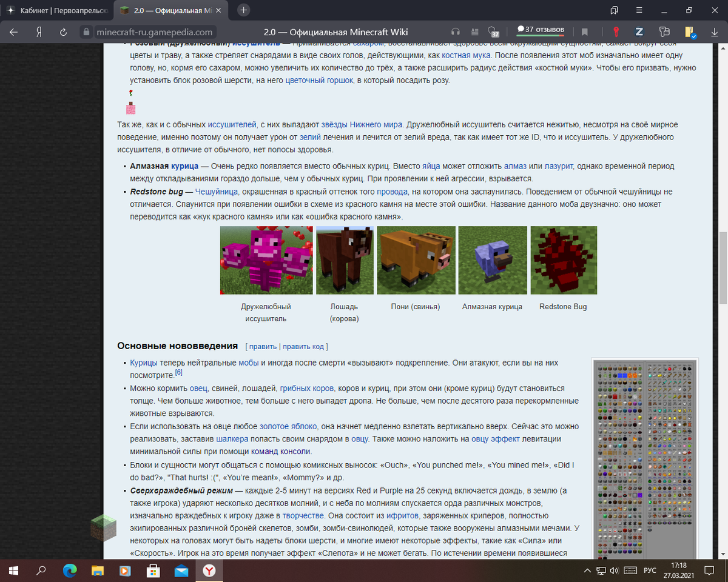The width and height of the screenshot is (728, 582).
Task: Open the 'золотое яблоко' link
Action: (x=289, y=427)
